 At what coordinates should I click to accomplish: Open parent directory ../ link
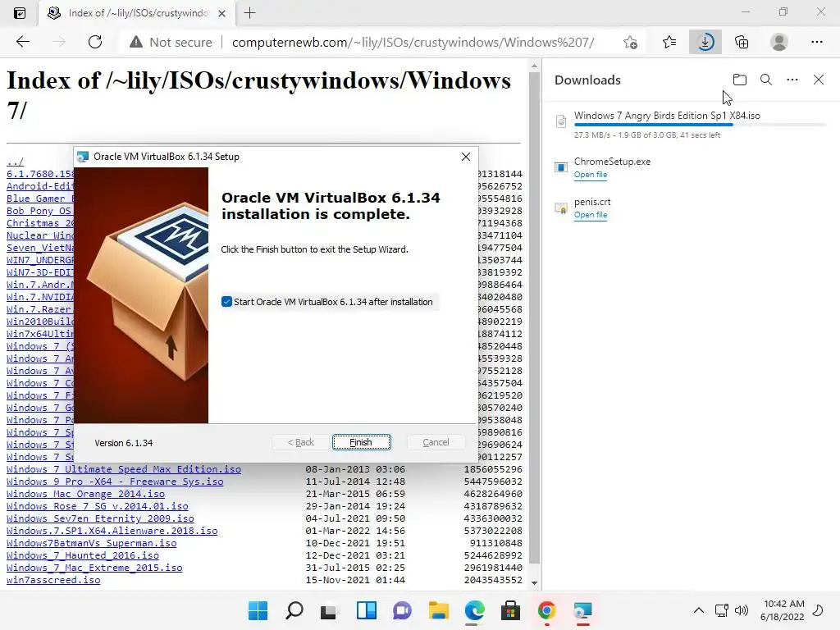[15, 162]
